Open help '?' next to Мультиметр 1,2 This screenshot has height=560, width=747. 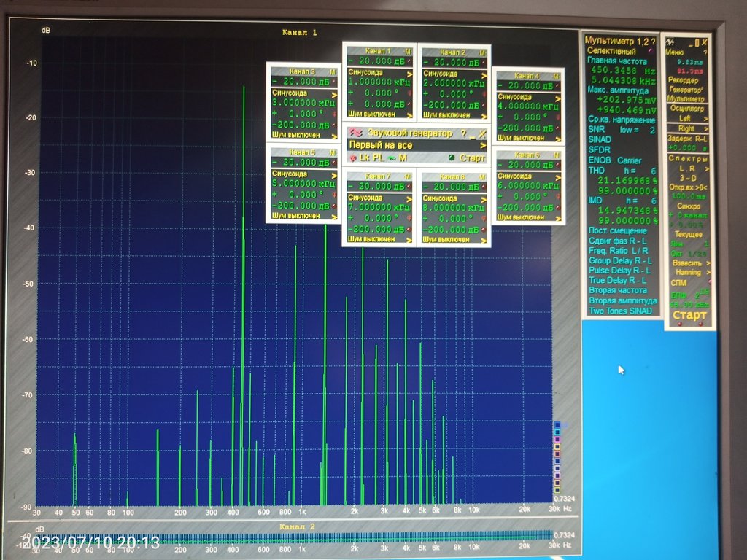coord(653,42)
